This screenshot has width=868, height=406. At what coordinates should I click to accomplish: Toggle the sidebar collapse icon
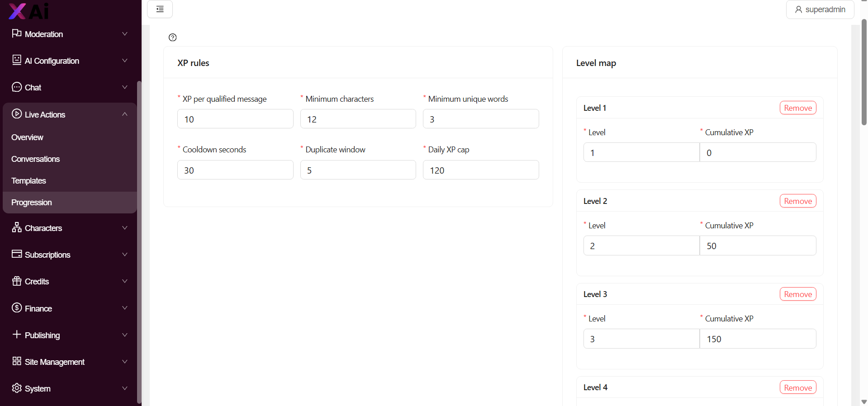160,9
